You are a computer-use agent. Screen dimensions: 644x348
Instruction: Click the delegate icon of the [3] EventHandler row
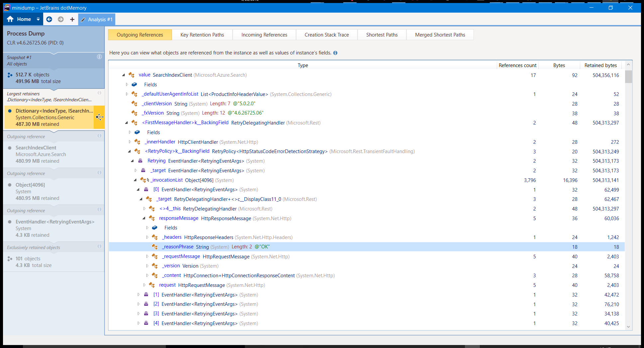coord(146,314)
